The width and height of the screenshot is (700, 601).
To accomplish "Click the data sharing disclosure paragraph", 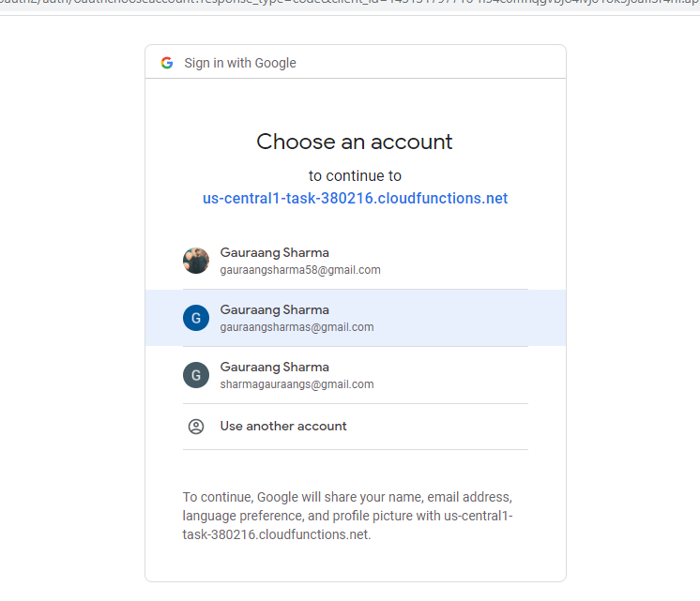I will [348, 516].
